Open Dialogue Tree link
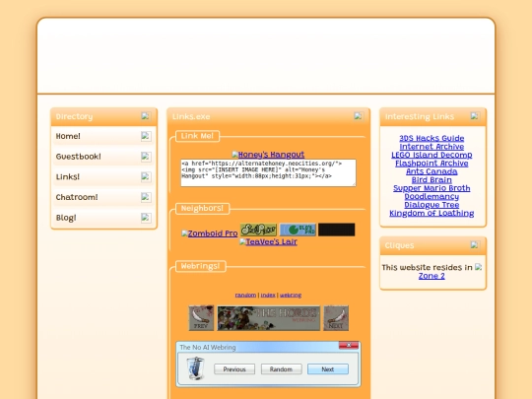This screenshot has width=532, height=399. 432,205
